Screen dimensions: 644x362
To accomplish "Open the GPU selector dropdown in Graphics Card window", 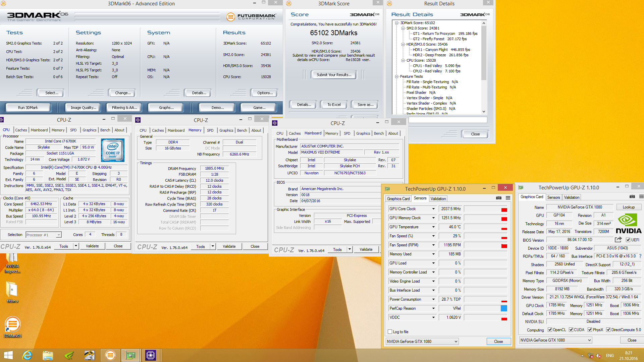I will (x=555, y=340).
